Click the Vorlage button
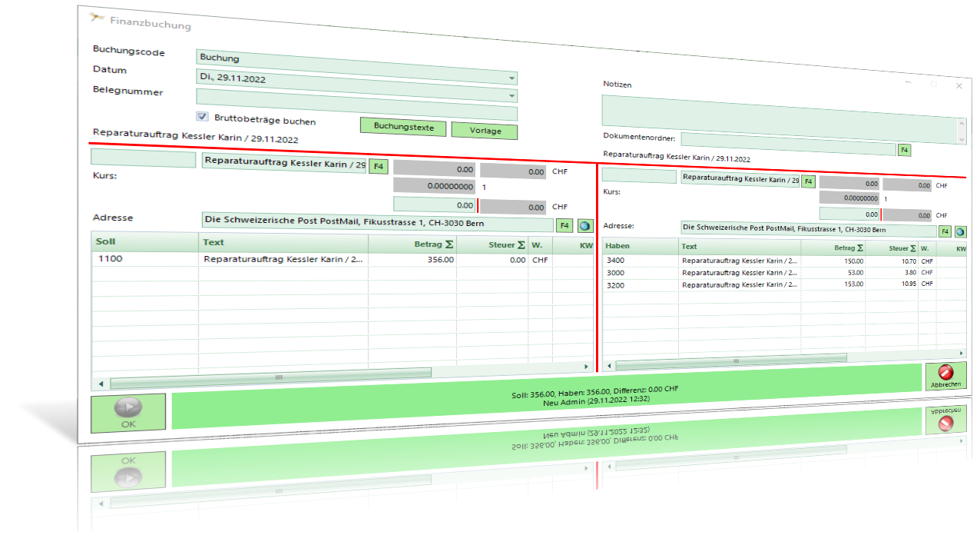 tap(484, 131)
